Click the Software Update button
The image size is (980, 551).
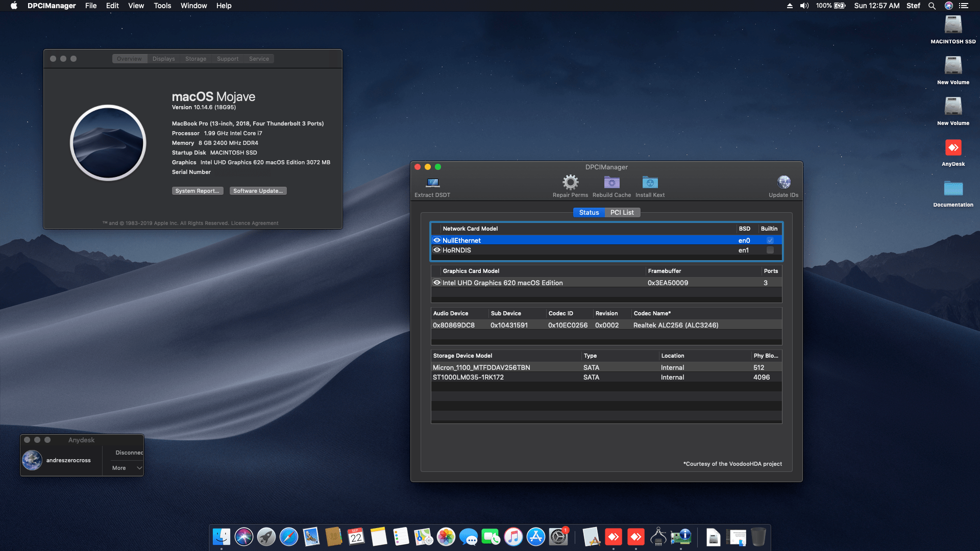[x=258, y=191]
